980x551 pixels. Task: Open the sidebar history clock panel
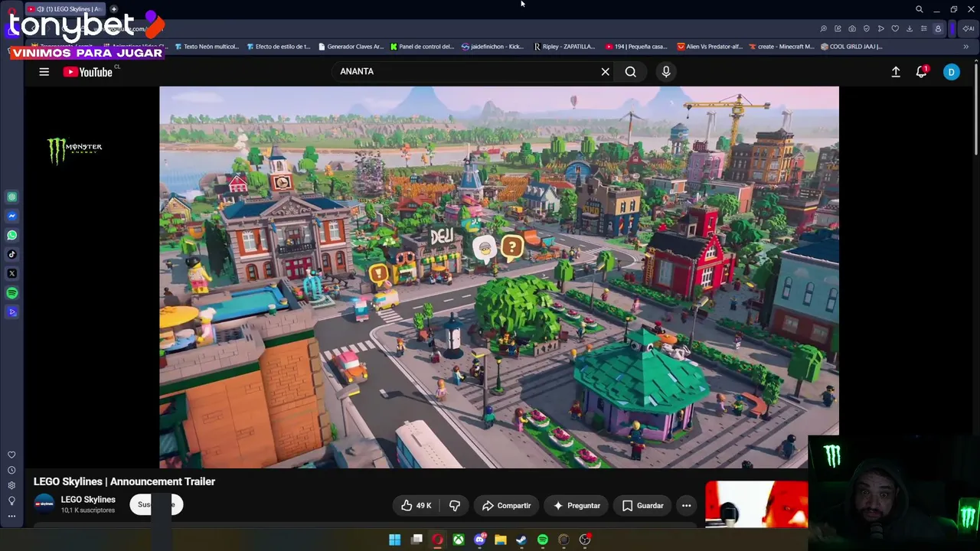point(11,471)
